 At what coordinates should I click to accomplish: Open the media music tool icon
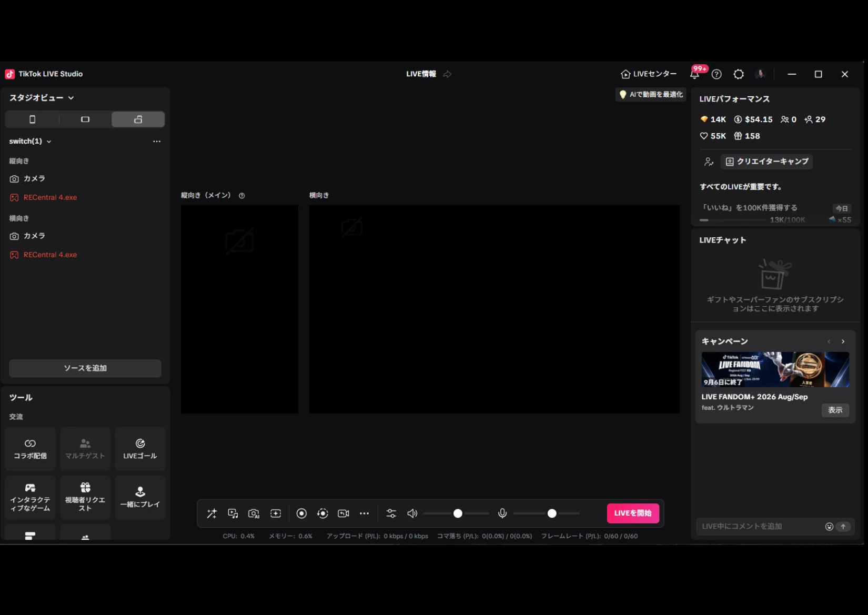pos(233,513)
